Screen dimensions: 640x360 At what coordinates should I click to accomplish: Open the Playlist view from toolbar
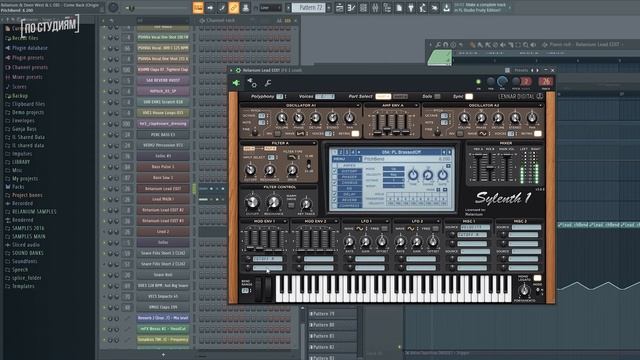[x=340, y=8]
